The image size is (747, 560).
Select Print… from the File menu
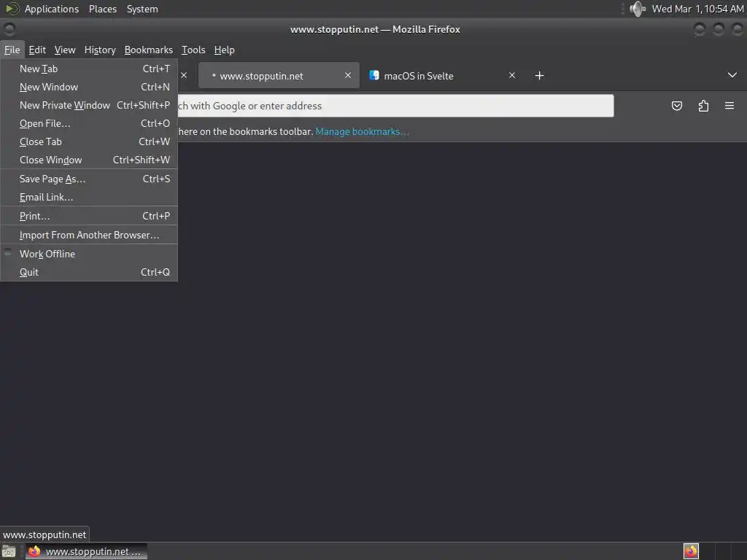89,216
